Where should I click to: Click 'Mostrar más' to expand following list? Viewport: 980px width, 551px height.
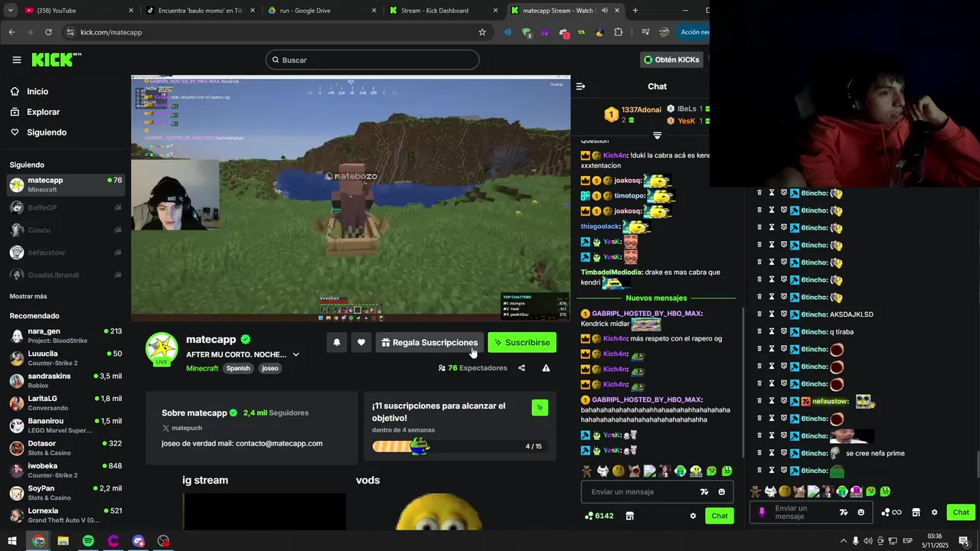click(28, 296)
